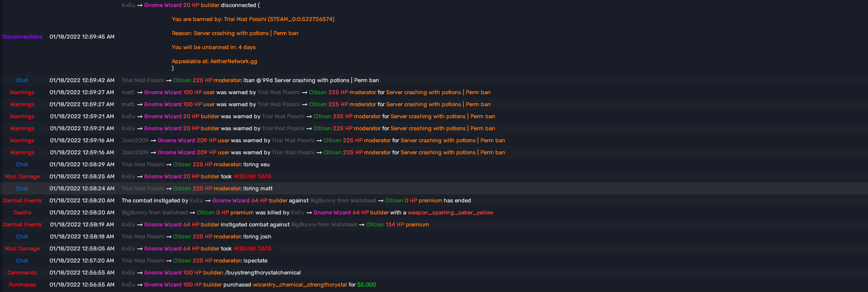Click Misc Damage label at 12:58:05 AM
The width and height of the screenshot is (868, 292).
point(22,249)
